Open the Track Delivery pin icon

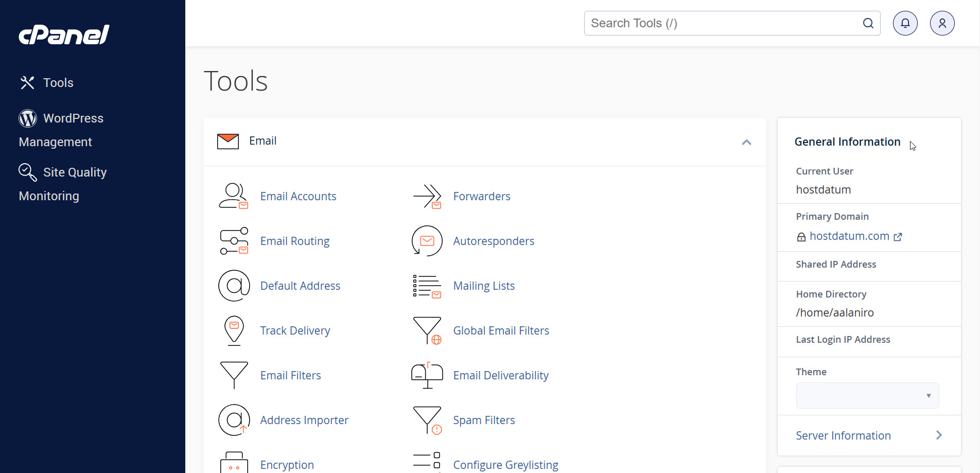[234, 330]
